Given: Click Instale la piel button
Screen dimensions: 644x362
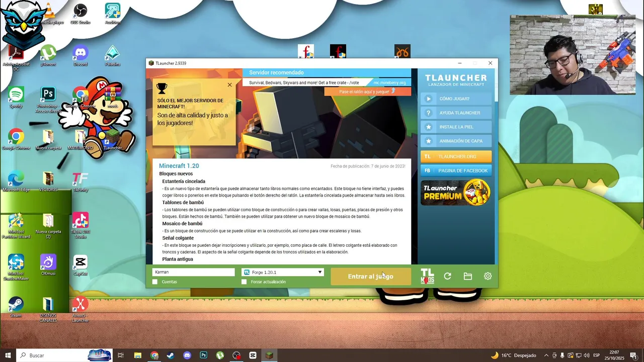Looking at the screenshot, I should point(456,127).
